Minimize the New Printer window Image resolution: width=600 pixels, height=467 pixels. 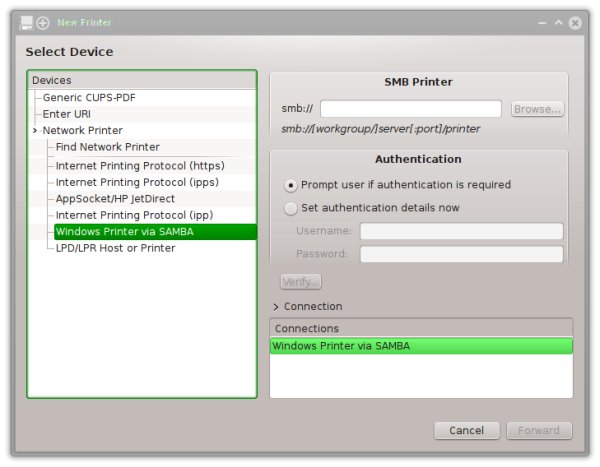click(x=542, y=23)
